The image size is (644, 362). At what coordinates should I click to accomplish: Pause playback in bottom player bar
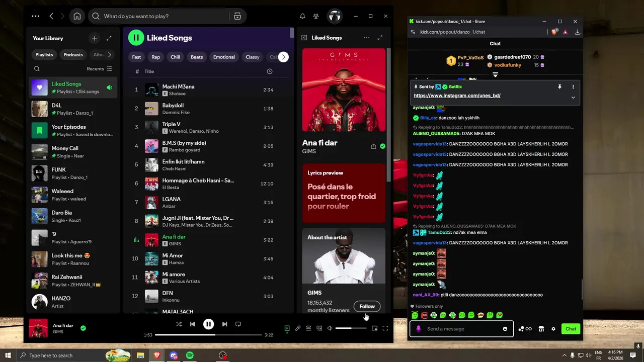tap(208, 324)
